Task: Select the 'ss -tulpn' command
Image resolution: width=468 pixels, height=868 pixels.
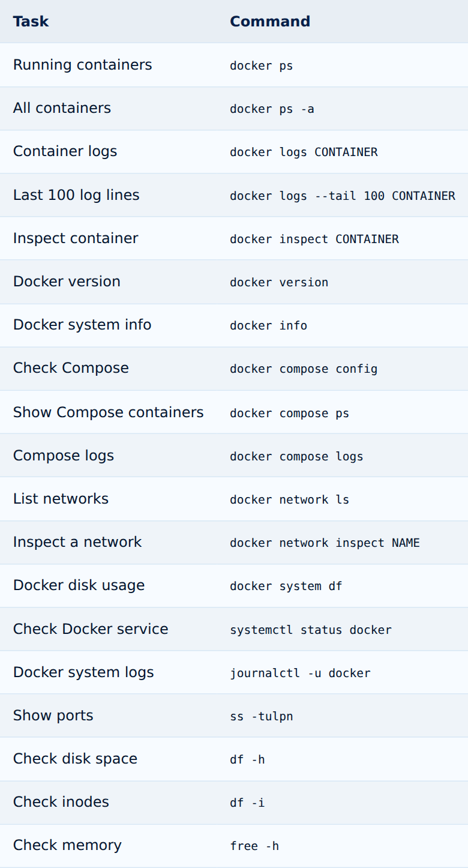Action: tap(262, 716)
